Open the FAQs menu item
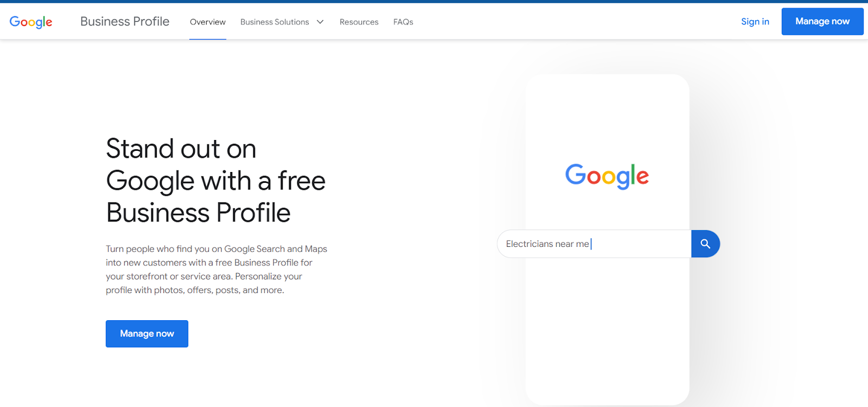Image resolution: width=868 pixels, height=407 pixels. [x=403, y=22]
